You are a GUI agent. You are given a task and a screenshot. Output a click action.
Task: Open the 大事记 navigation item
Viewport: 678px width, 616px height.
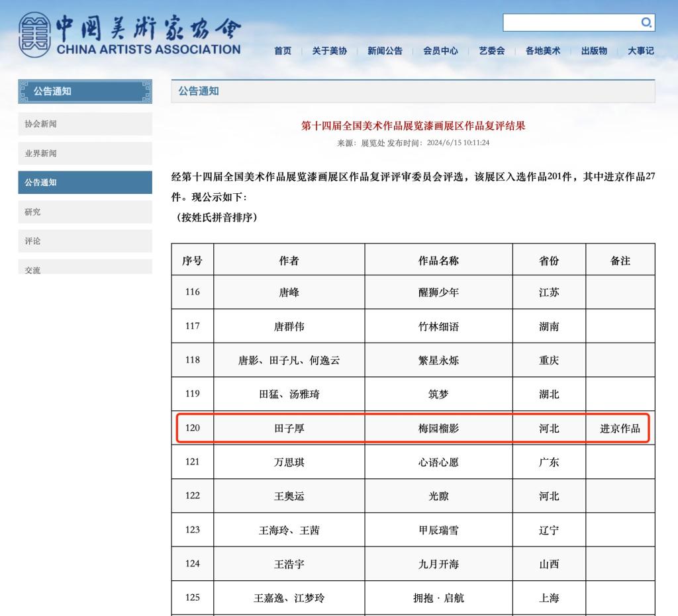pyautogui.click(x=640, y=51)
